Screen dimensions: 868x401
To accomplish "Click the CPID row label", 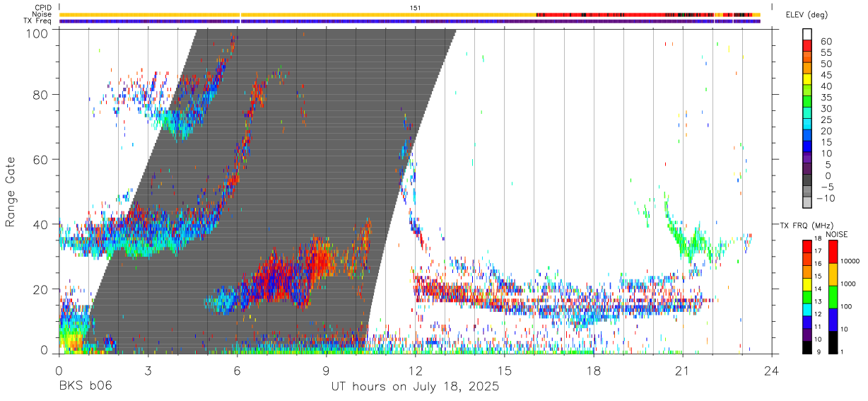I will tap(43, 8).
